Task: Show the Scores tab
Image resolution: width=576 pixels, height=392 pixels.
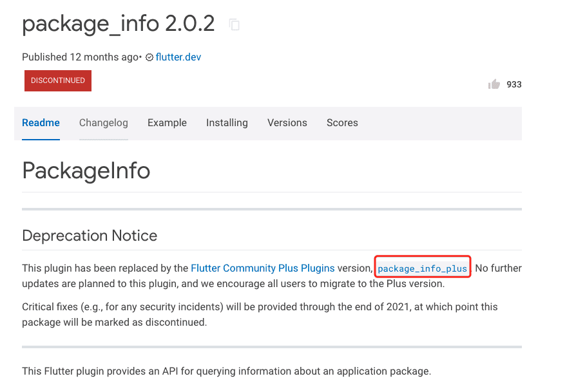Action: pos(342,123)
